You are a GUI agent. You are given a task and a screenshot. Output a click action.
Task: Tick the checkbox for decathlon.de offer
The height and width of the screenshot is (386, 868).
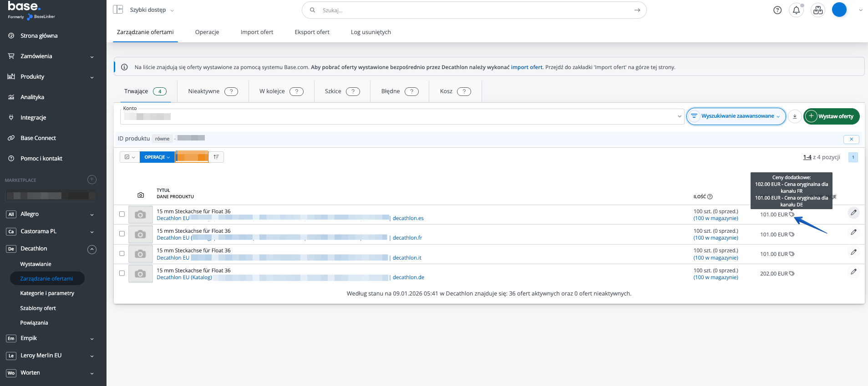point(122,273)
